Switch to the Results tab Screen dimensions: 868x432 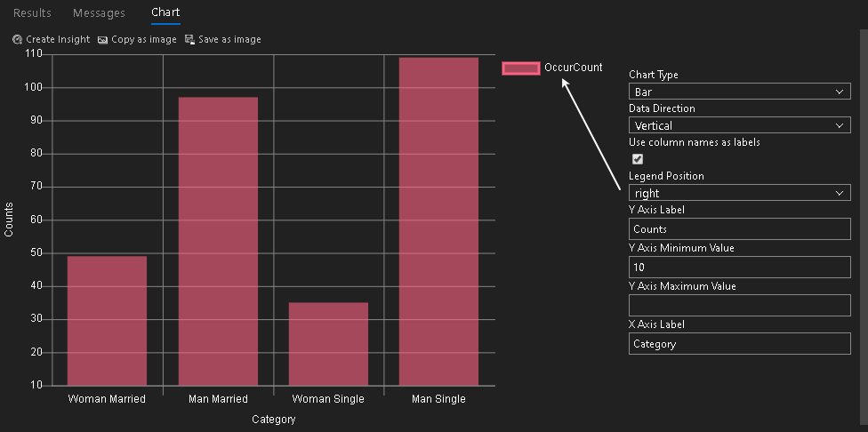coord(32,13)
